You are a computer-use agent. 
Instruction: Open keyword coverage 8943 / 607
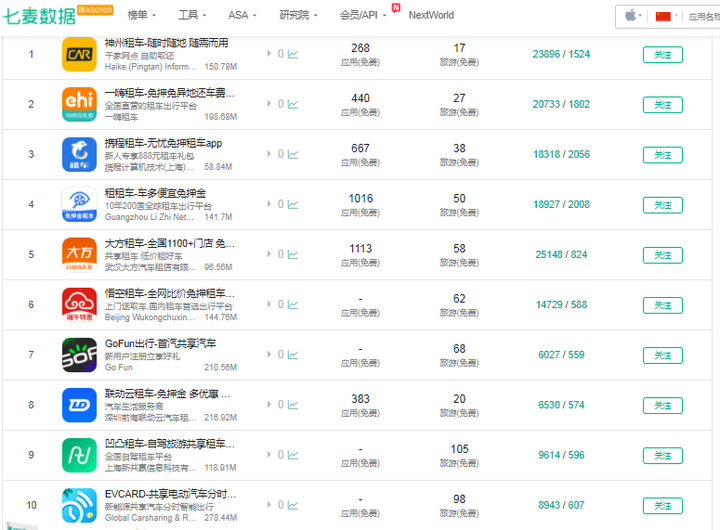[x=561, y=505]
